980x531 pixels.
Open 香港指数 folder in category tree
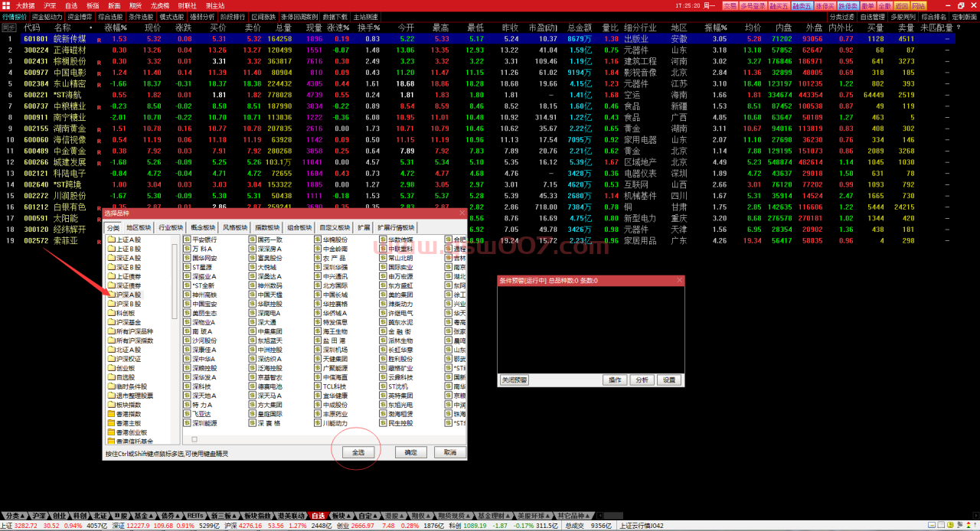(x=122, y=414)
